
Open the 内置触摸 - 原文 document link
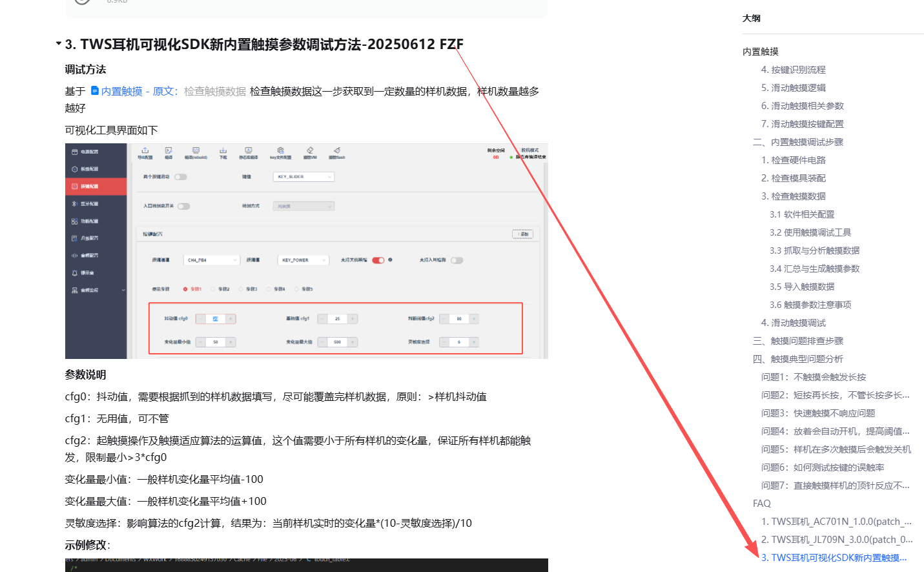click(x=134, y=92)
